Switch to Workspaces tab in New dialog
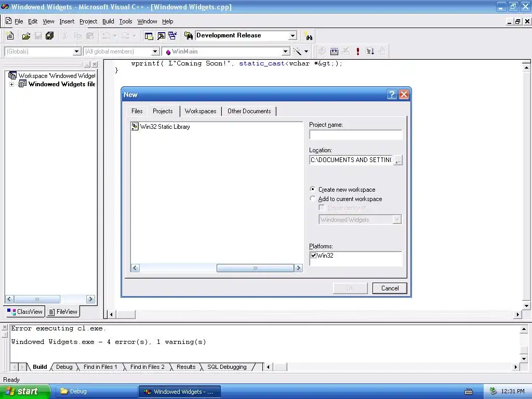 point(201,111)
